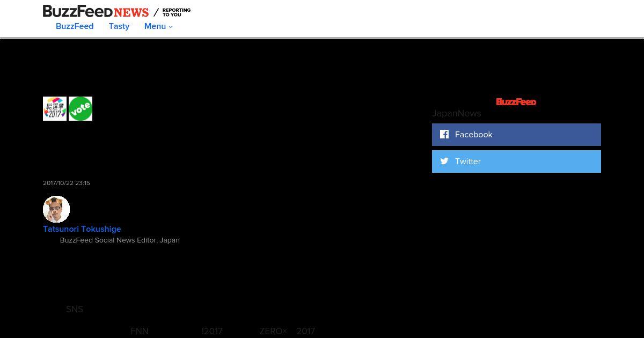Click the red BuzzFeed logo in sidebar
The width and height of the screenshot is (644, 338).
516,102
